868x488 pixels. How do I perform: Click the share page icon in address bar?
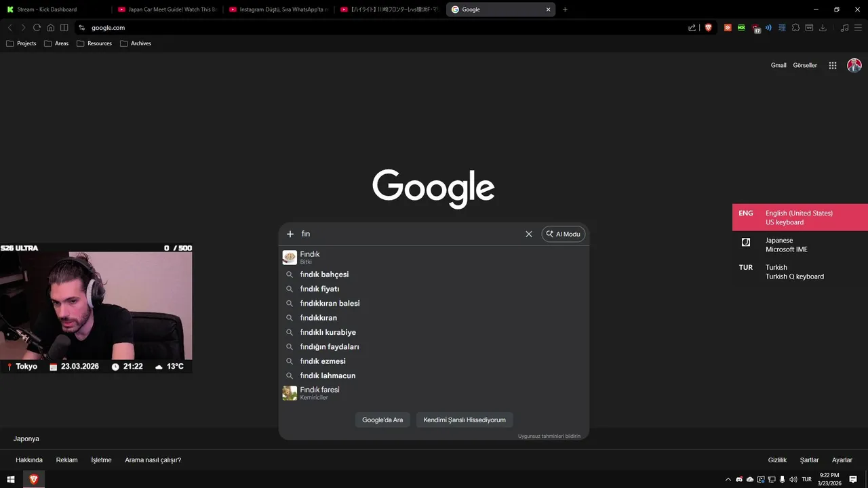[692, 28]
